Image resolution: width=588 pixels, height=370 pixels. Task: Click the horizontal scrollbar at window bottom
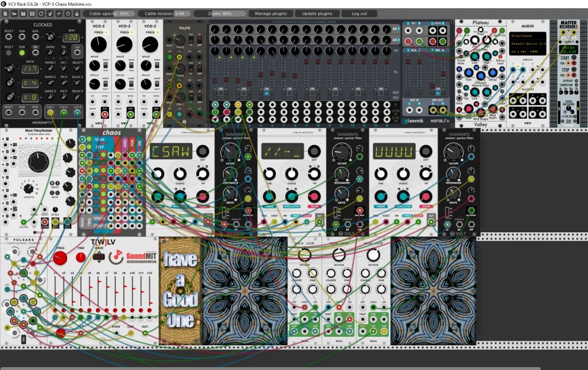tap(270, 368)
